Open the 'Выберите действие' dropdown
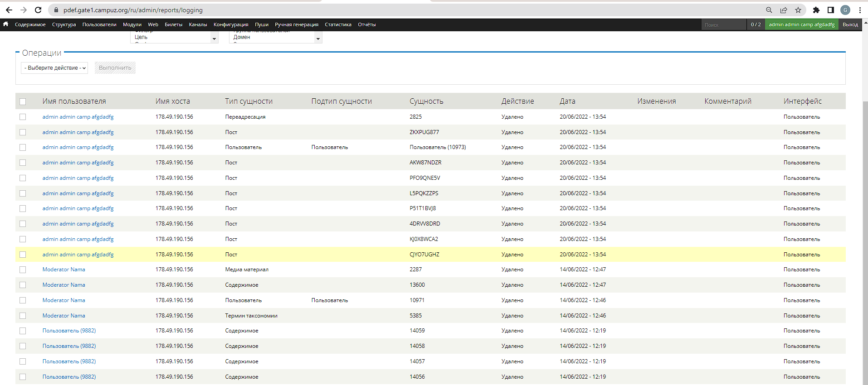This screenshot has width=868, height=385. click(54, 68)
